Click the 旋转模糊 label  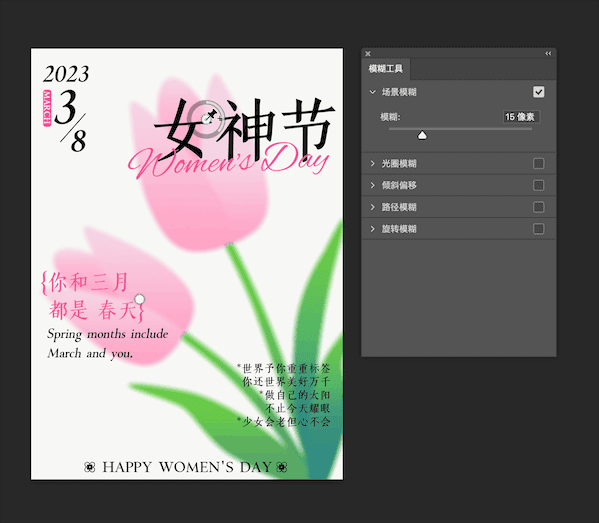tap(399, 229)
